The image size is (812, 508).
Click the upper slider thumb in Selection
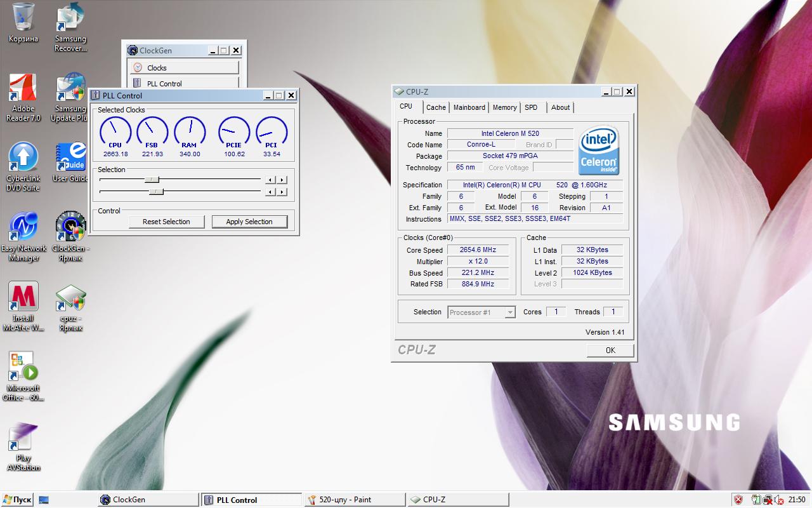click(152, 180)
